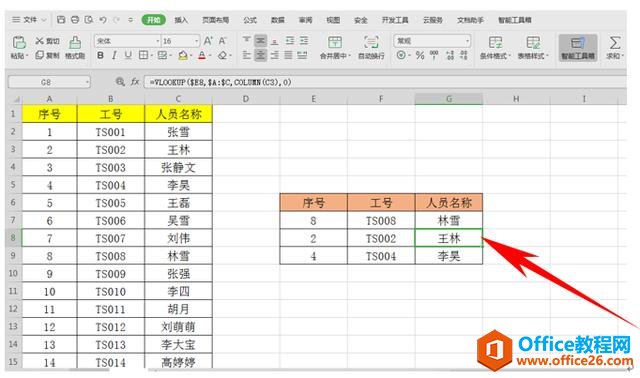
Task: Click the formula bar containing VLOOKUP formula
Action: (385, 82)
